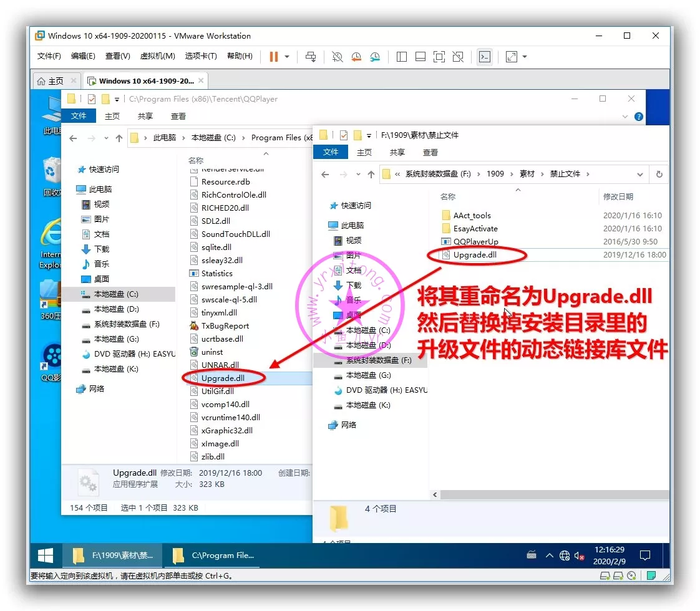Click the horizontal scrollbar in right Explorer
700x611 pixels.
[549, 494]
